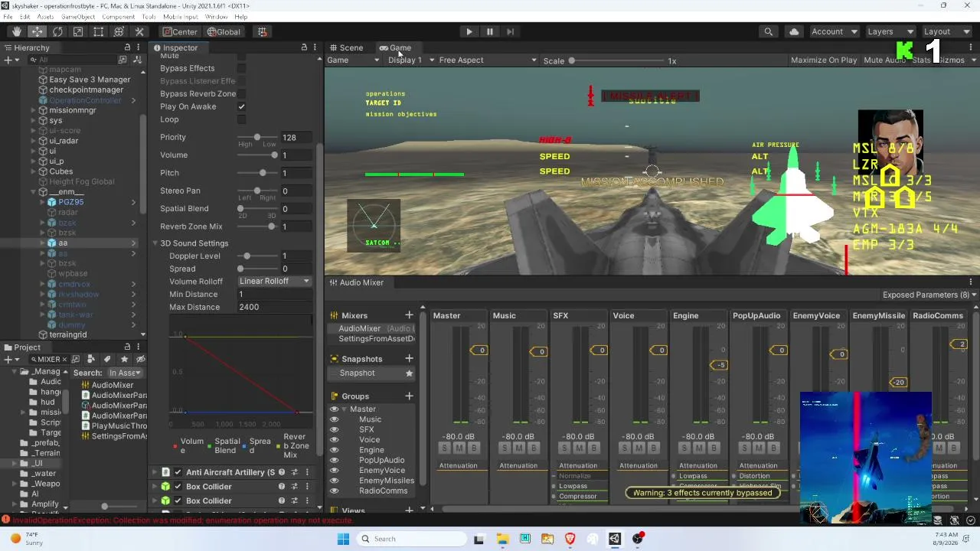Switch to the Scene tab
Image resolution: width=980 pixels, height=551 pixels.
pyautogui.click(x=346, y=47)
